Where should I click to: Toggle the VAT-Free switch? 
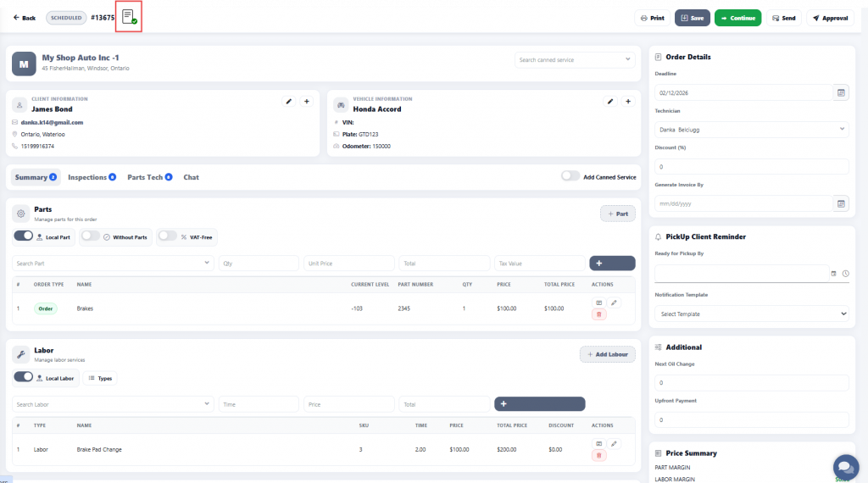167,236
